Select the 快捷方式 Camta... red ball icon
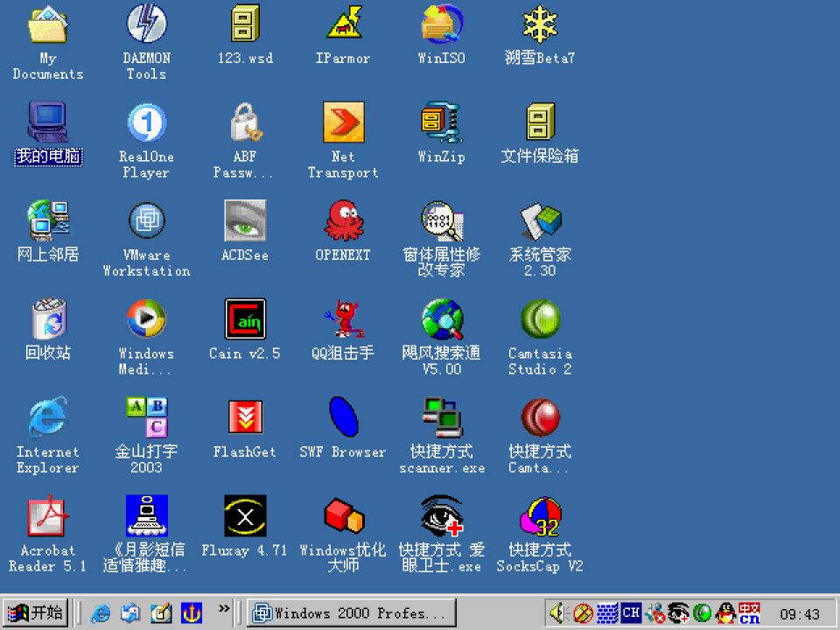The image size is (840, 630). point(540,417)
